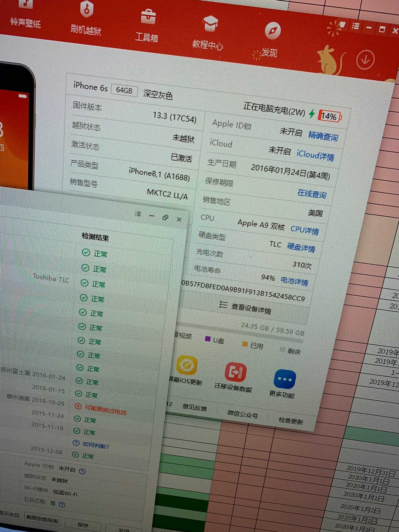Image resolution: width=399 pixels, height=532 pixels.
Task: Click help icon next to 五码匹配 是
Action: pos(62,504)
